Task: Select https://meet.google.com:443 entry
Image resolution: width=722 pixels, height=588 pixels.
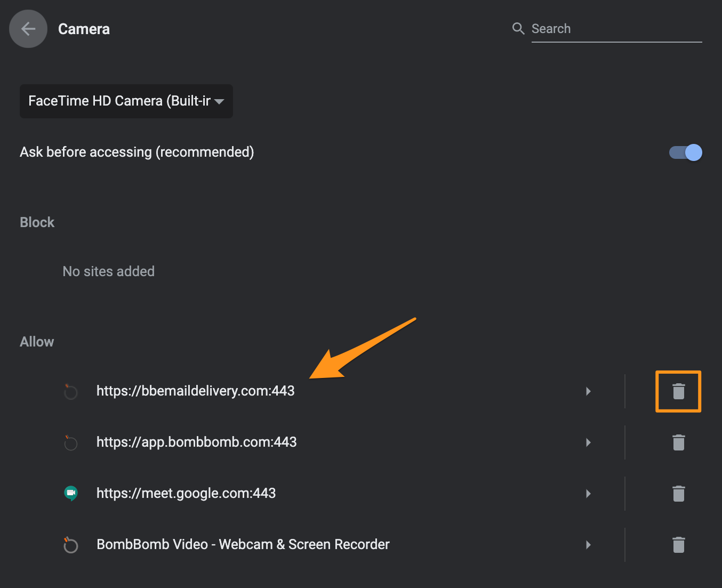Action: click(186, 493)
